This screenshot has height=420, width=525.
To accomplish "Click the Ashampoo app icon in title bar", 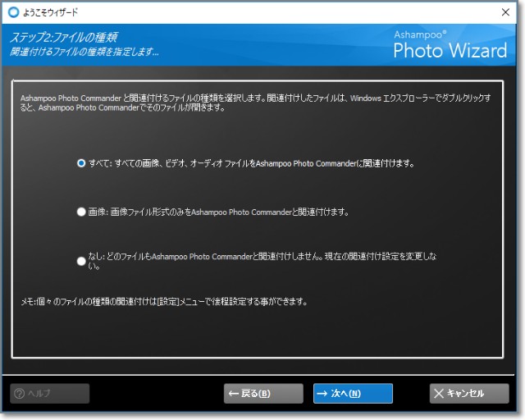I will (13, 12).
